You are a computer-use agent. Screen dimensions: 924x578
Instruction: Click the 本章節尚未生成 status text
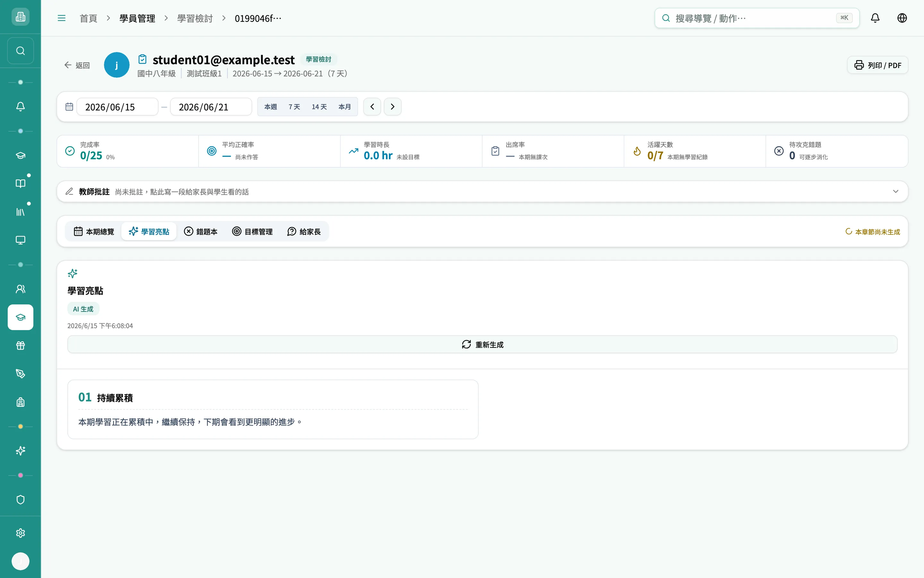click(877, 232)
